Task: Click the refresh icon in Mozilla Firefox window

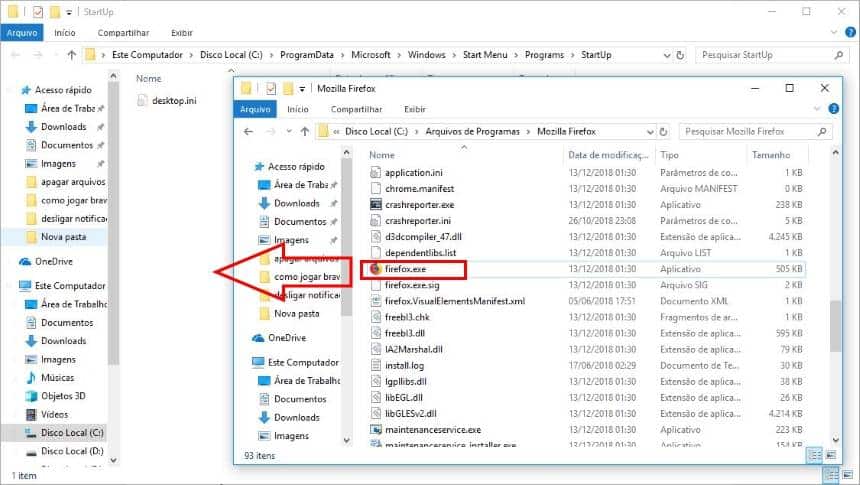Action: click(x=663, y=132)
